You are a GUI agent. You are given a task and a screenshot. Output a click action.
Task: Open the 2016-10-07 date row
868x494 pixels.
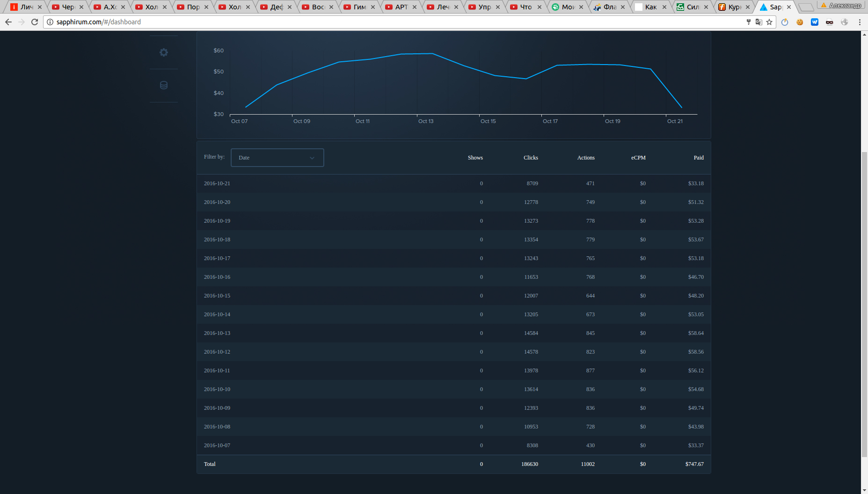pyautogui.click(x=454, y=445)
